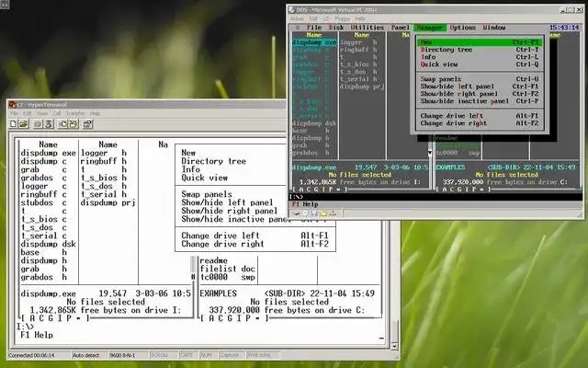Open Disk menu in DOS file manager

click(x=336, y=28)
